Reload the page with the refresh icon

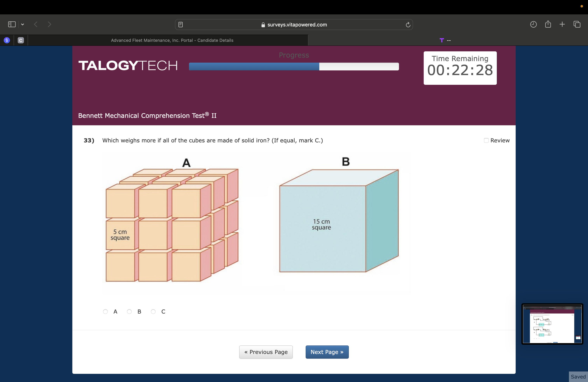408,25
